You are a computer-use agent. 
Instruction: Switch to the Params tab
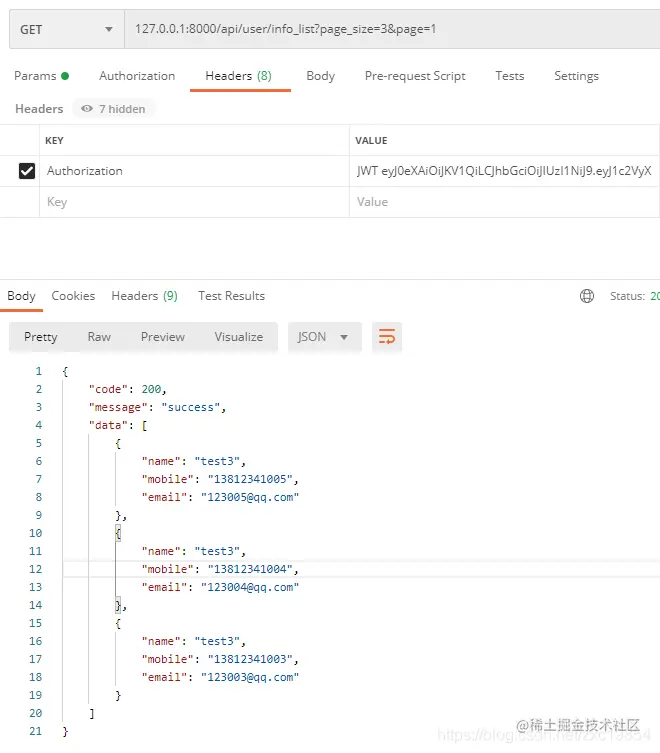(x=41, y=76)
